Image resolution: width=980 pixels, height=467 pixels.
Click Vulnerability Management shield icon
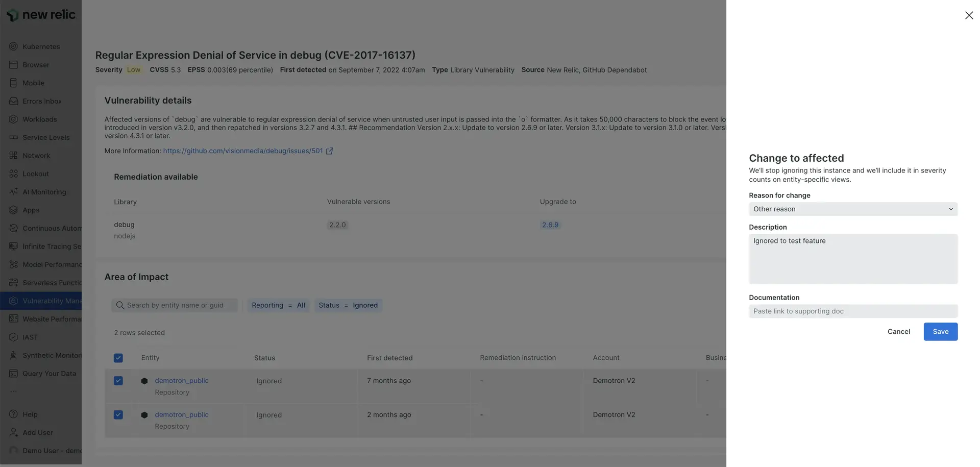[13, 301]
